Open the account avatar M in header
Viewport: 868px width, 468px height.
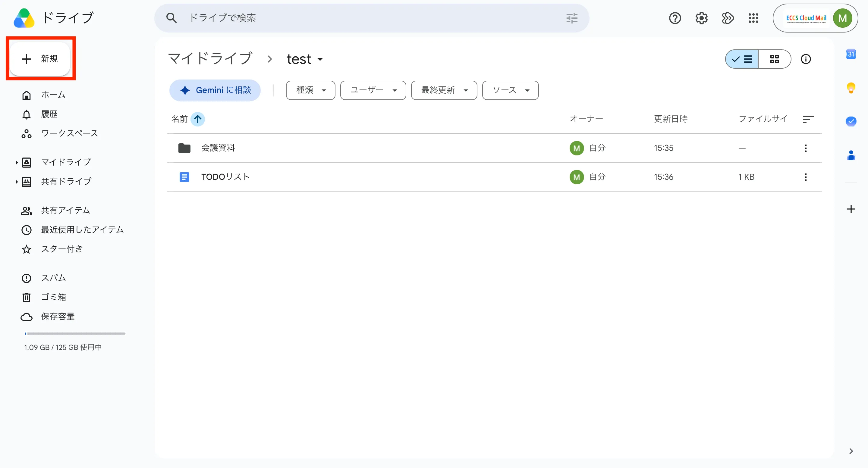click(x=842, y=18)
